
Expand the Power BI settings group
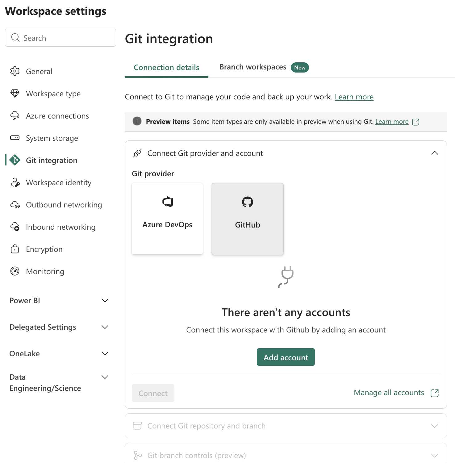(x=105, y=300)
